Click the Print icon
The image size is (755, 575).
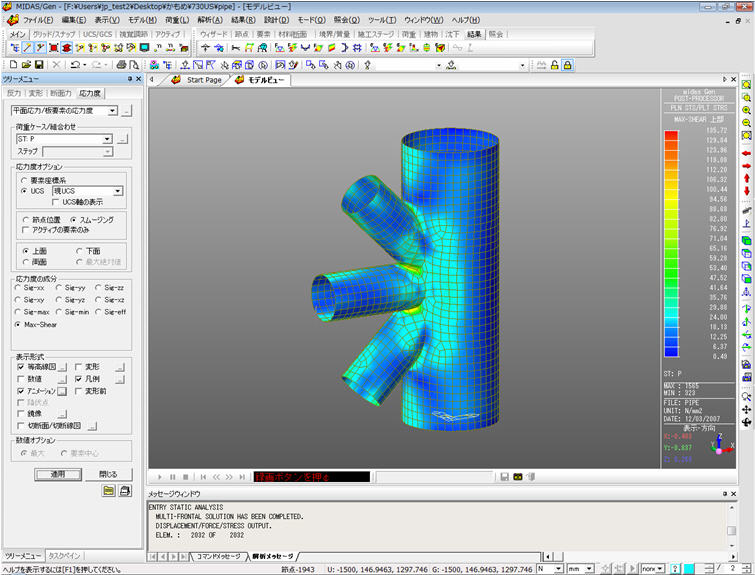(121, 65)
